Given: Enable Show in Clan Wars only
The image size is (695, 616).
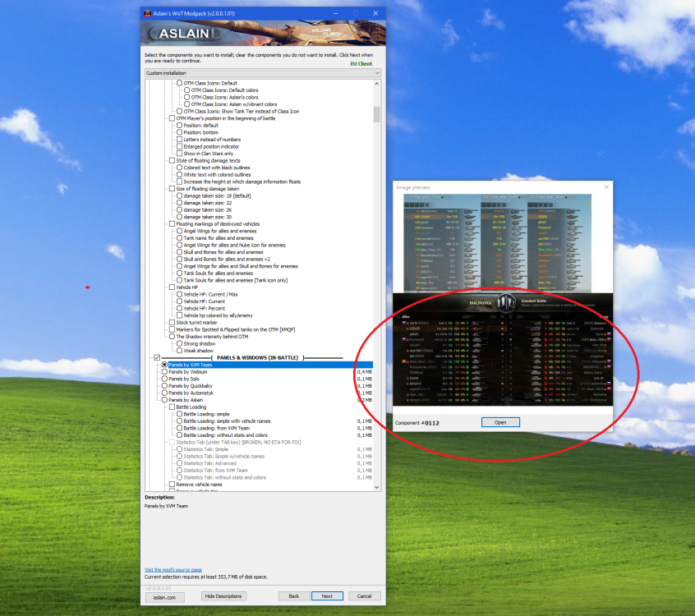Looking at the screenshot, I should pyautogui.click(x=180, y=154).
